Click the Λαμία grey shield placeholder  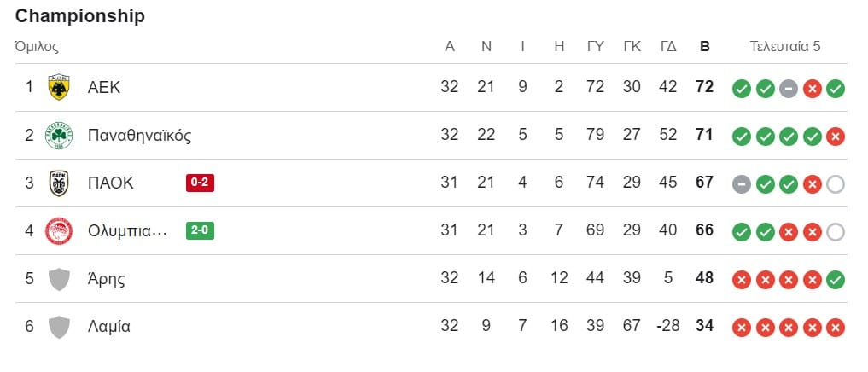[x=59, y=326]
